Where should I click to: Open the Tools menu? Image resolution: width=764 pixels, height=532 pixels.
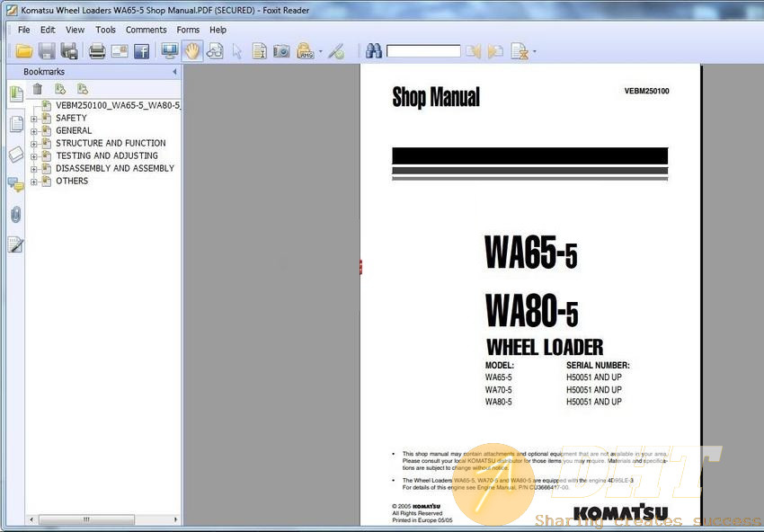click(x=105, y=30)
